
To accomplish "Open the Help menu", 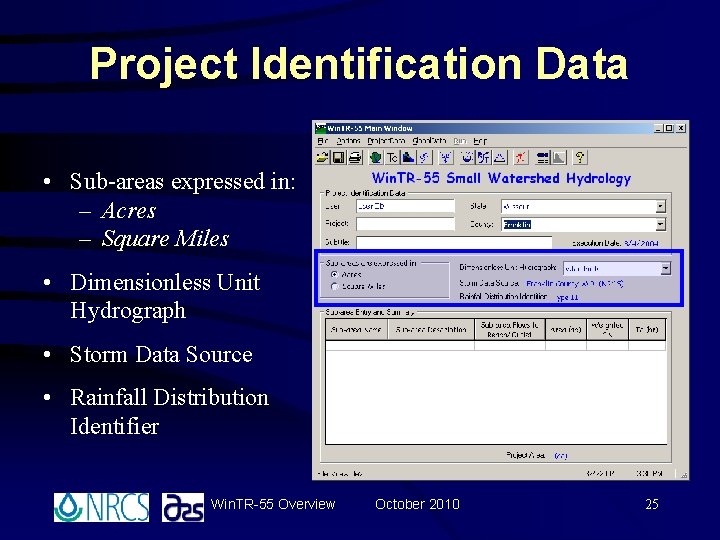I will coord(480,141).
